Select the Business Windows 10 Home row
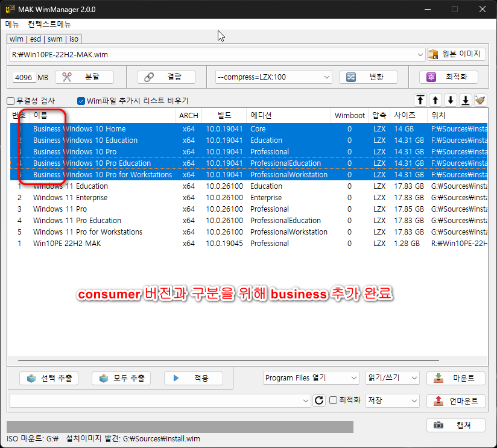Screen dimensions: 497x448 tap(249, 129)
